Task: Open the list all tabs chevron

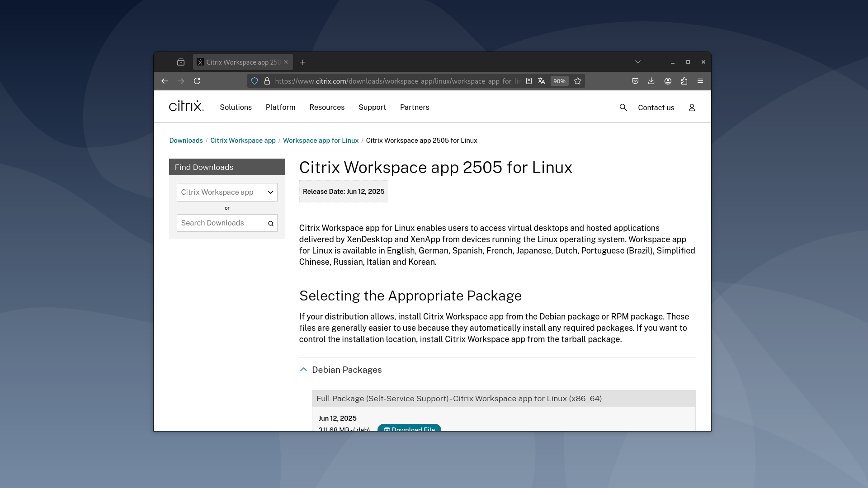Action: [638, 62]
